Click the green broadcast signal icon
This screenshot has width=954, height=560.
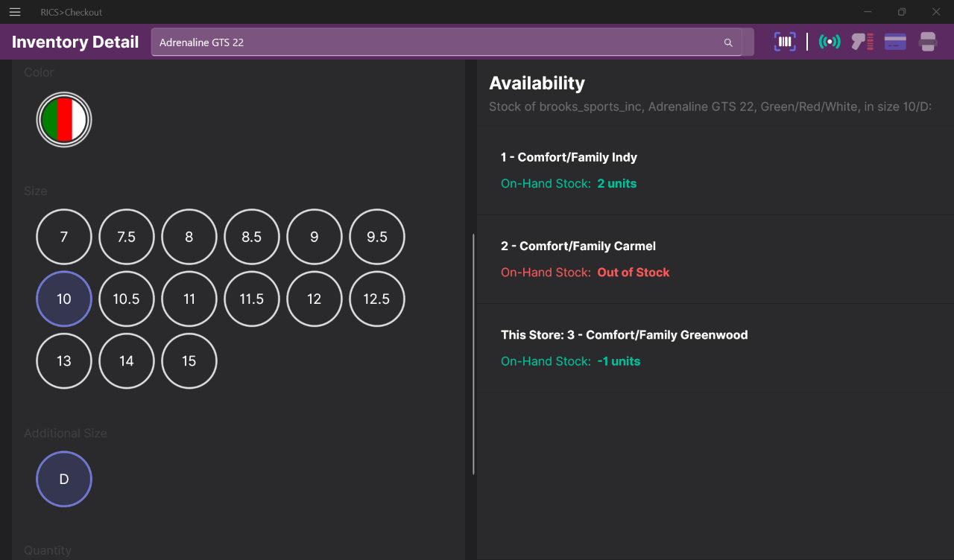coord(830,42)
